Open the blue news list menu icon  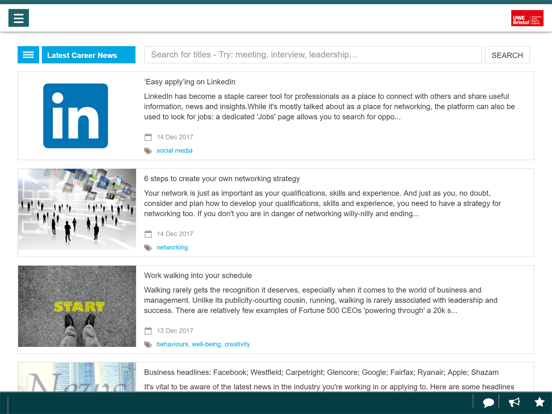pyautogui.click(x=28, y=55)
